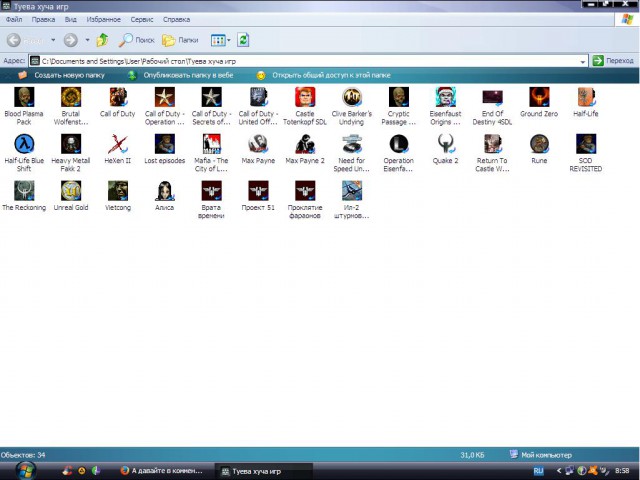Viewport: 640px width, 480px height.
Task: Toggle the Папки folders pane
Action: coord(180,40)
